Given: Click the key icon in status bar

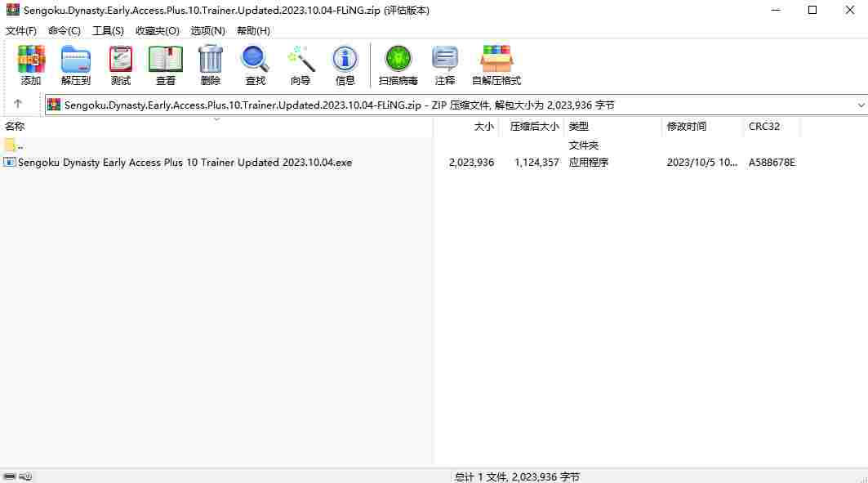Looking at the screenshot, I should click(25, 476).
